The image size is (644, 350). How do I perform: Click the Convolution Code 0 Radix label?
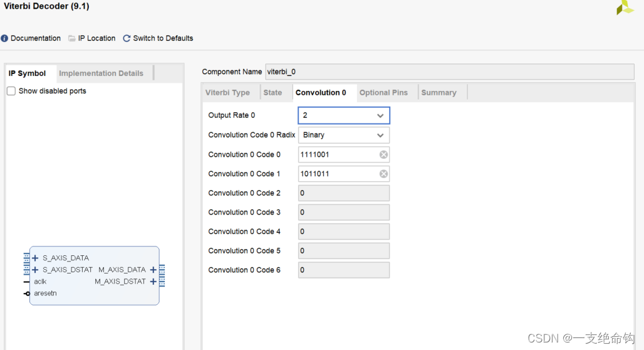tap(252, 135)
